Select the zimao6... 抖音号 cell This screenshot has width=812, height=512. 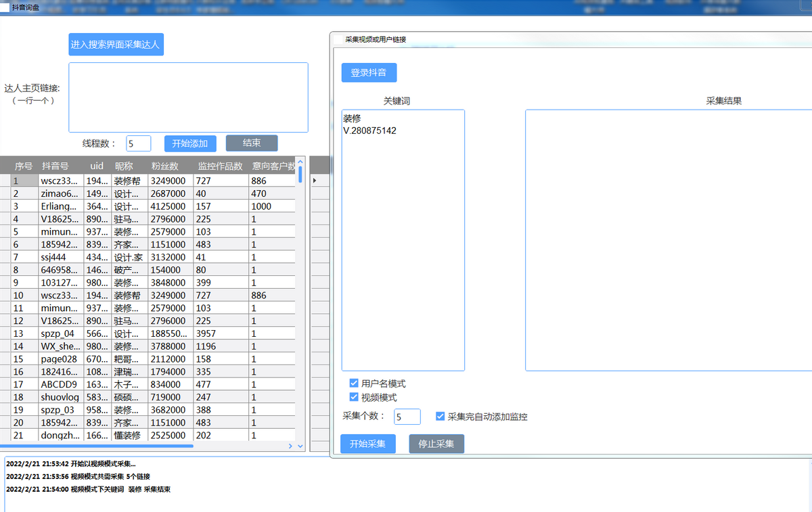[61, 193]
